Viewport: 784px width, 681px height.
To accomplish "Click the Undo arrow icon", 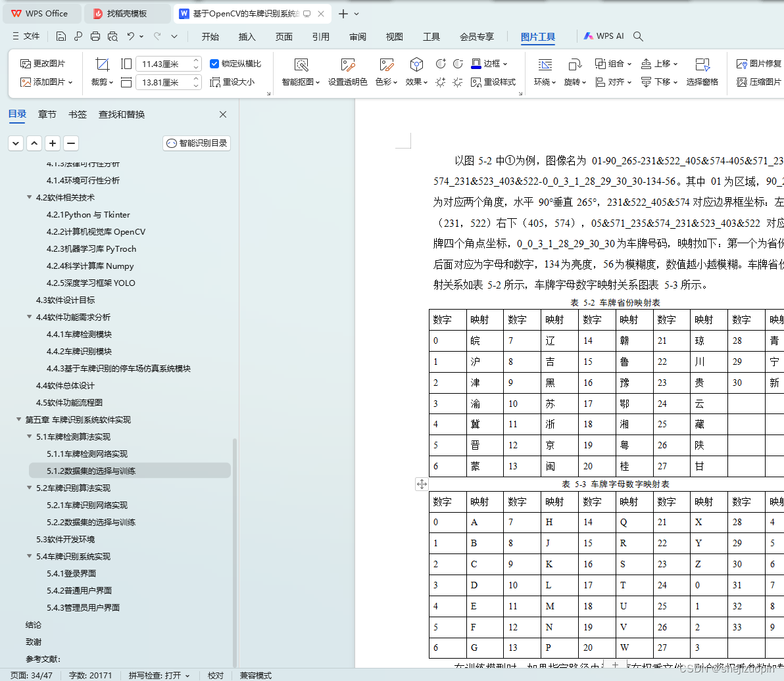I will [130, 36].
